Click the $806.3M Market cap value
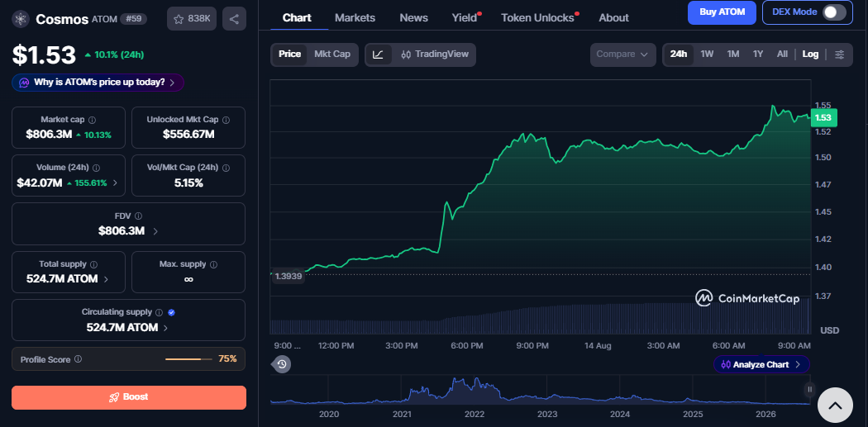Screen dimensions: 868x427 [x=49, y=135]
